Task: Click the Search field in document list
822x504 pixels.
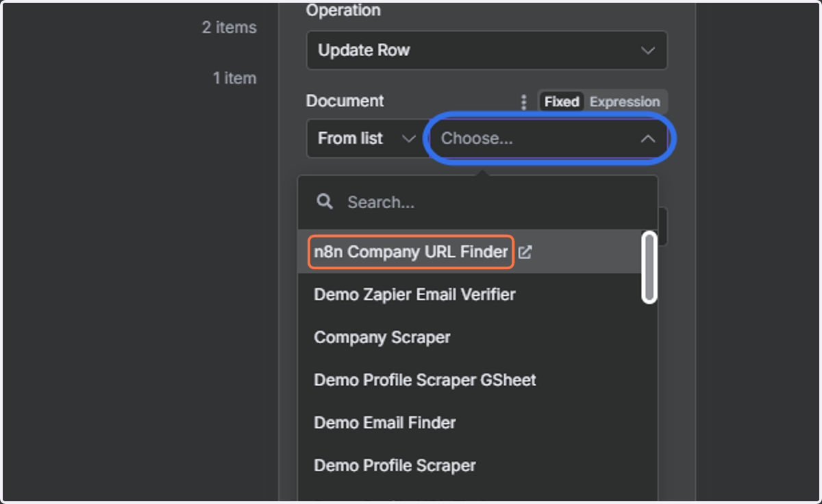Action: tap(477, 202)
